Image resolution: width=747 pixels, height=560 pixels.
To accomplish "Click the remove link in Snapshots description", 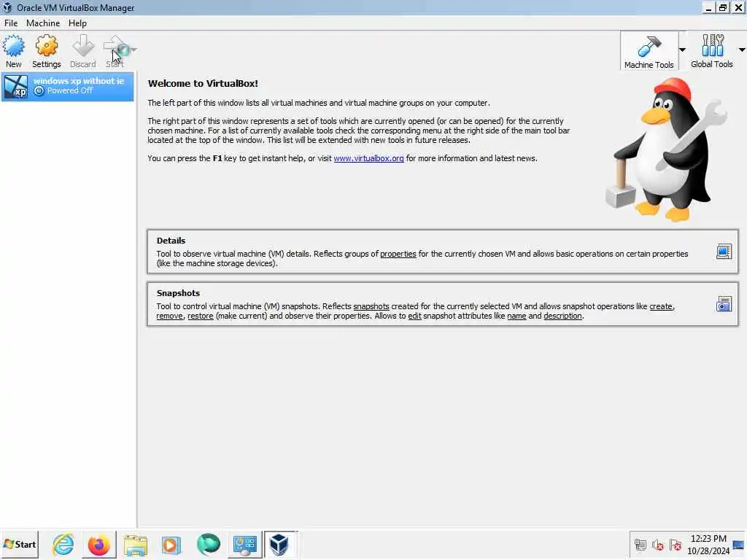I will coord(169,316).
